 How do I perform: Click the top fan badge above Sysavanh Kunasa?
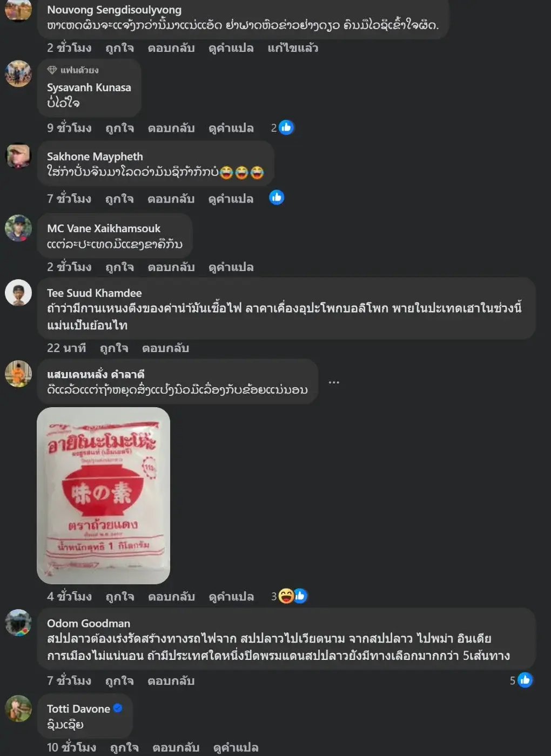[x=73, y=70]
